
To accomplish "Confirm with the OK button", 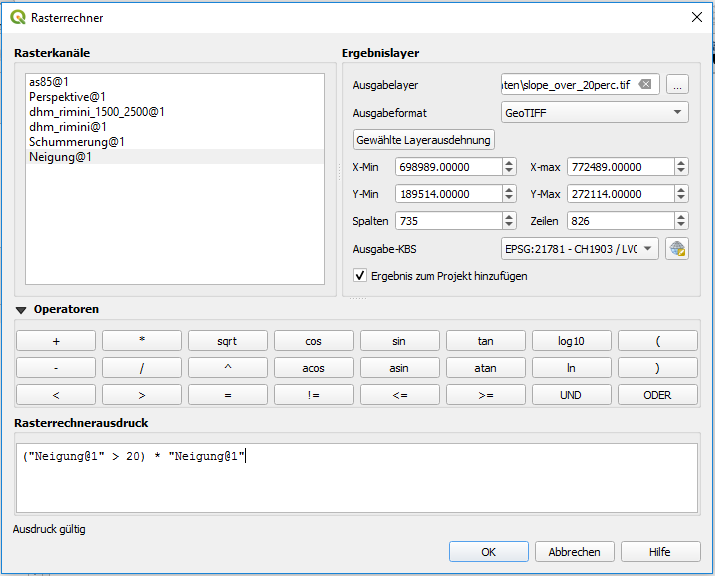I will click(x=488, y=551).
